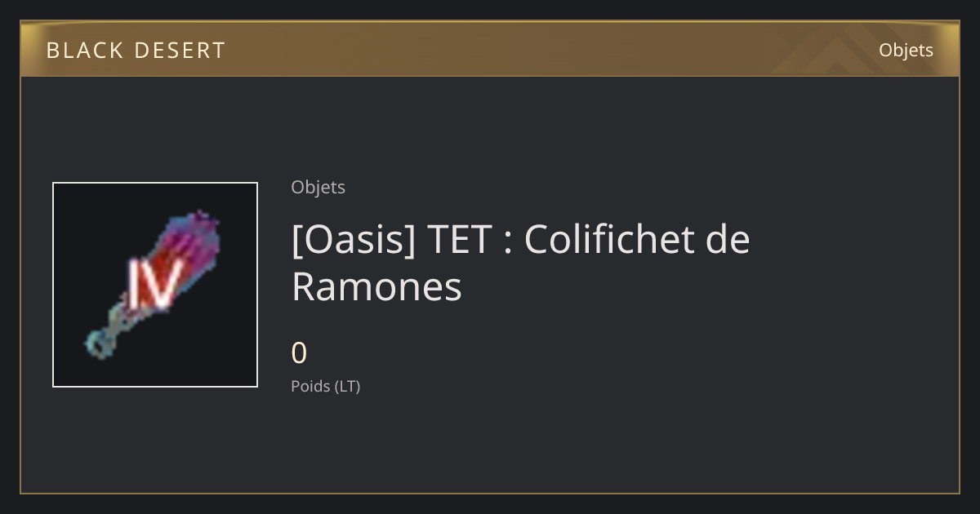Screen dimensions: 980x514
Task: Click the word Ramones in the title
Action: 376,286
